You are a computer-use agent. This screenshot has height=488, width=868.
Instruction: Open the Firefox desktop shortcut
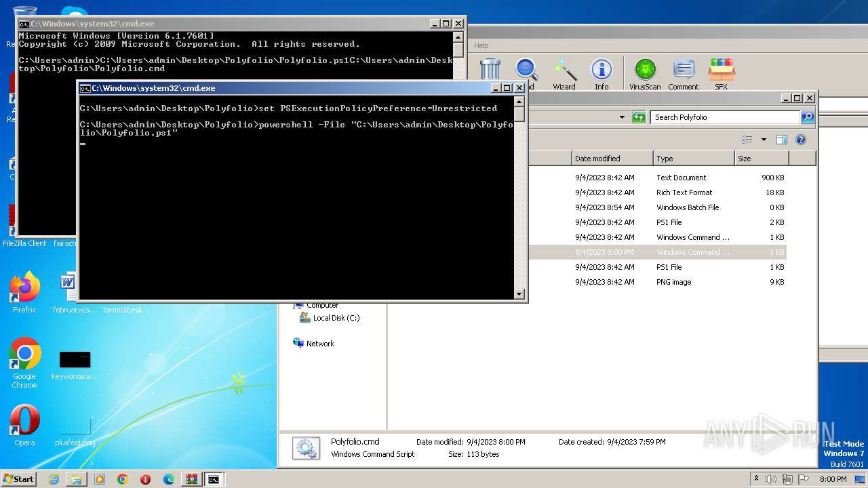pos(24,293)
